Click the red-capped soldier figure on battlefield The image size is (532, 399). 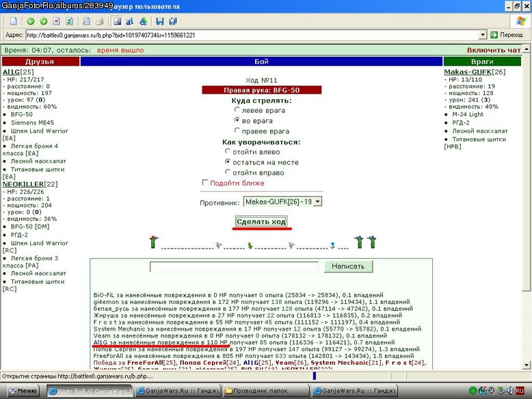pos(154,242)
